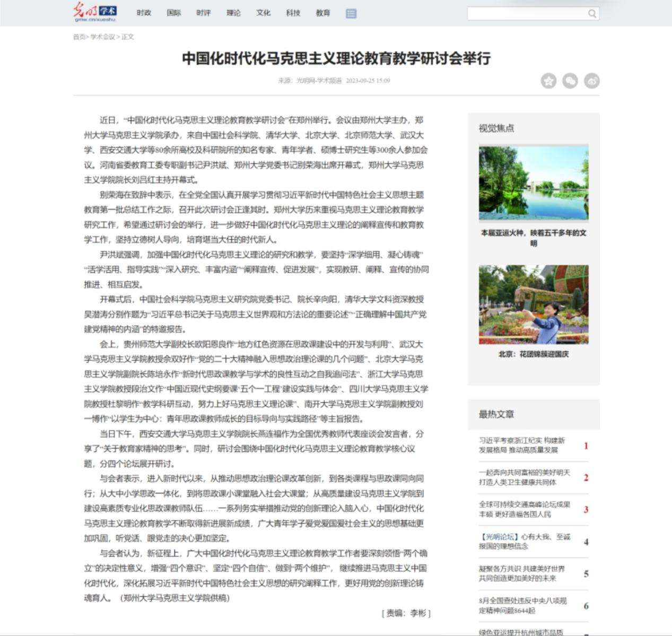Image resolution: width=672 pixels, height=636 pixels.
Task: Open the 时政 navigation item
Action: click(x=144, y=13)
